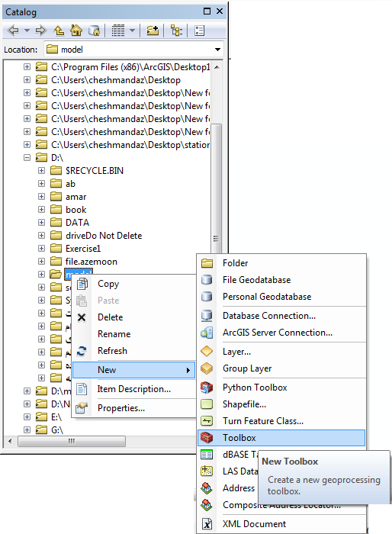The image size is (392, 534).
Task: Choose Database Connection option
Action: click(x=281, y=316)
